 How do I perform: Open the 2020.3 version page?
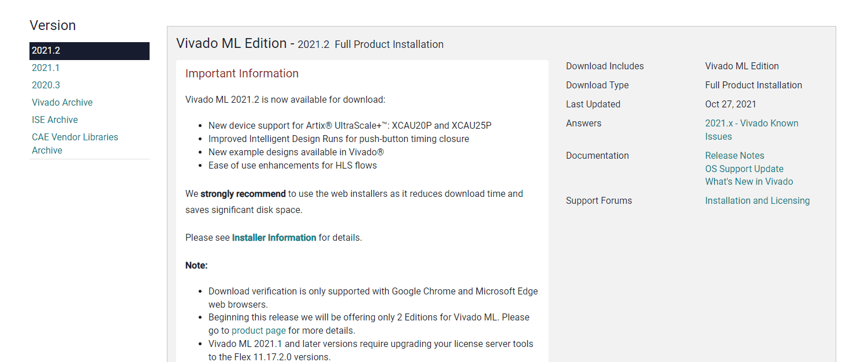(x=46, y=85)
